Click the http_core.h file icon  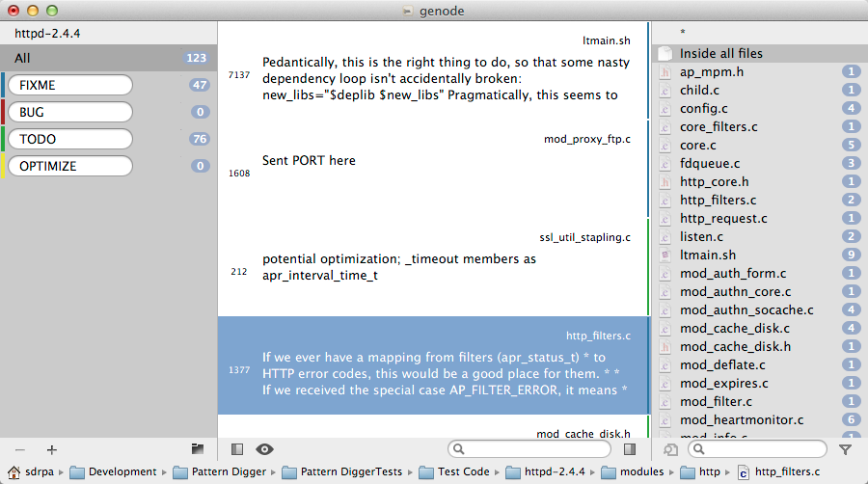point(665,181)
